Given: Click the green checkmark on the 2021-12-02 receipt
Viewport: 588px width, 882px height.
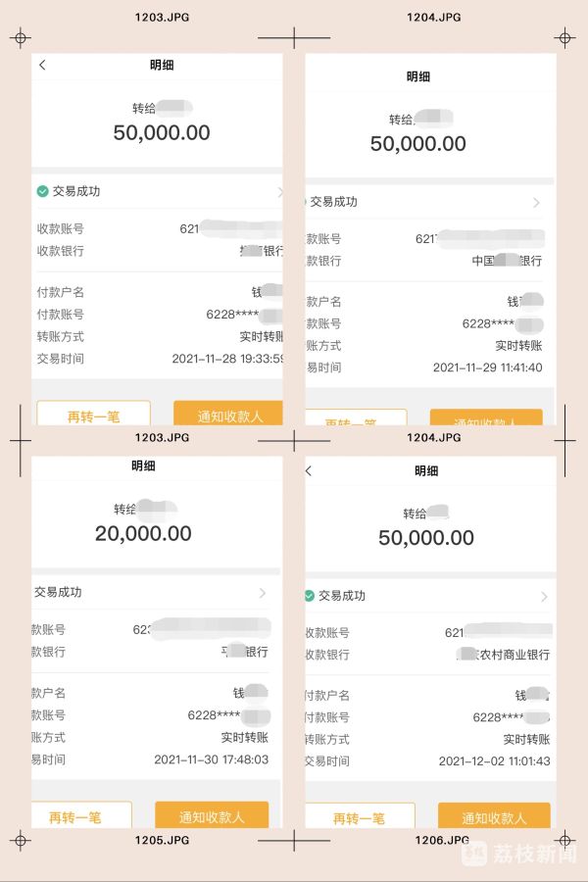Looking at the screenshot, I should [310, 596].
